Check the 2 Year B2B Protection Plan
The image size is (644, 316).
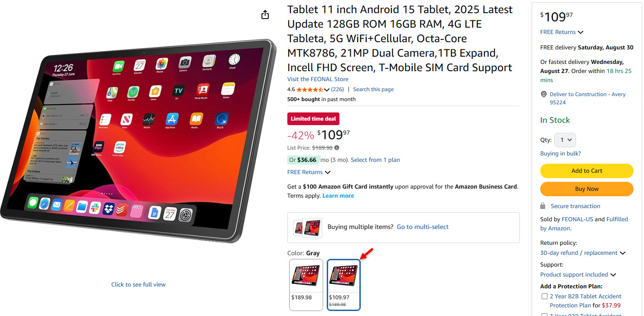pyautogui.click(x=545, y=297)
